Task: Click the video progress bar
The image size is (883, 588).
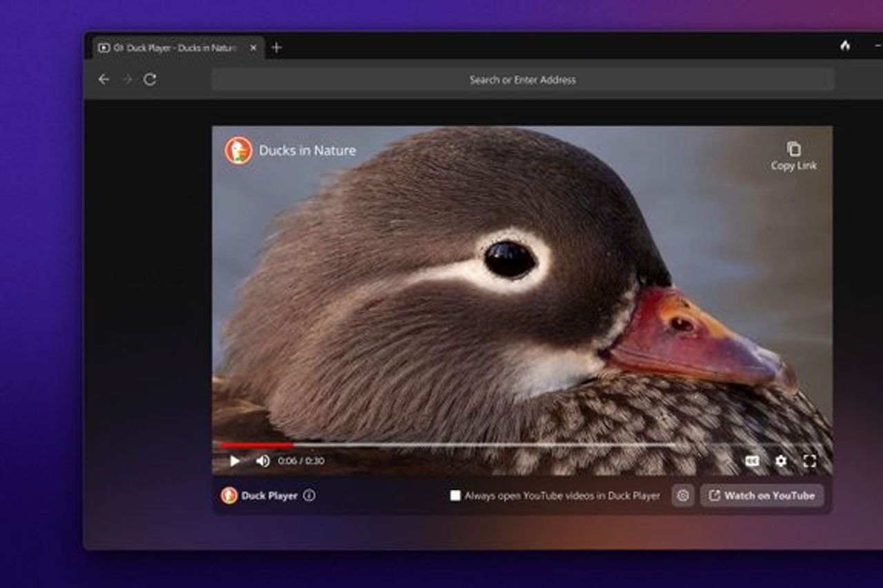Action: point(521,445)
